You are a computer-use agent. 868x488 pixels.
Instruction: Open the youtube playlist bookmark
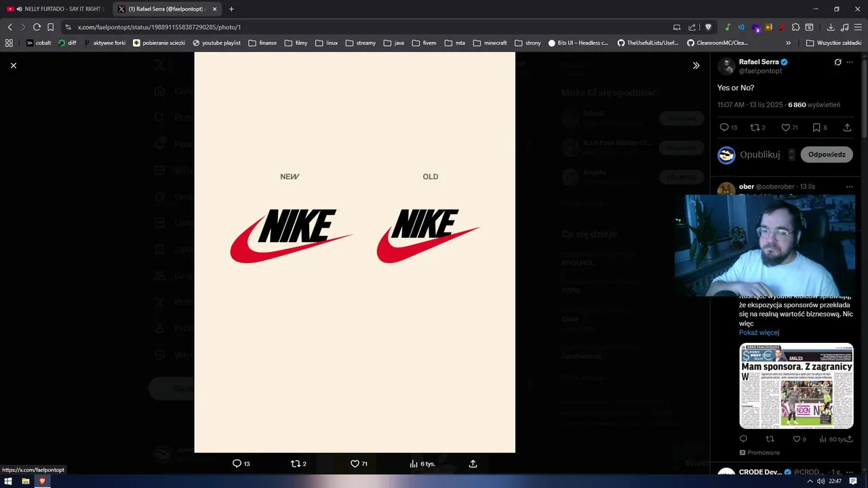(x=216, y=43)
